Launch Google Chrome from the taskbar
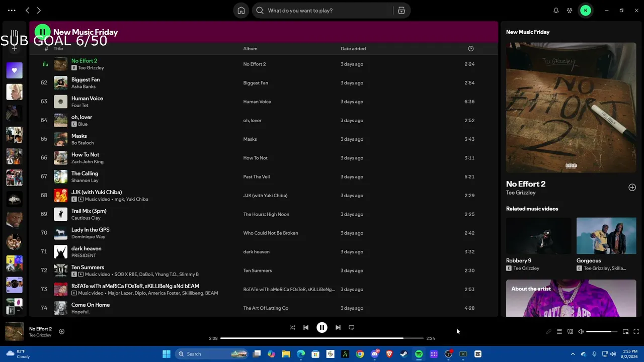This screenshot has height=362, width=644. pos(360,354)
